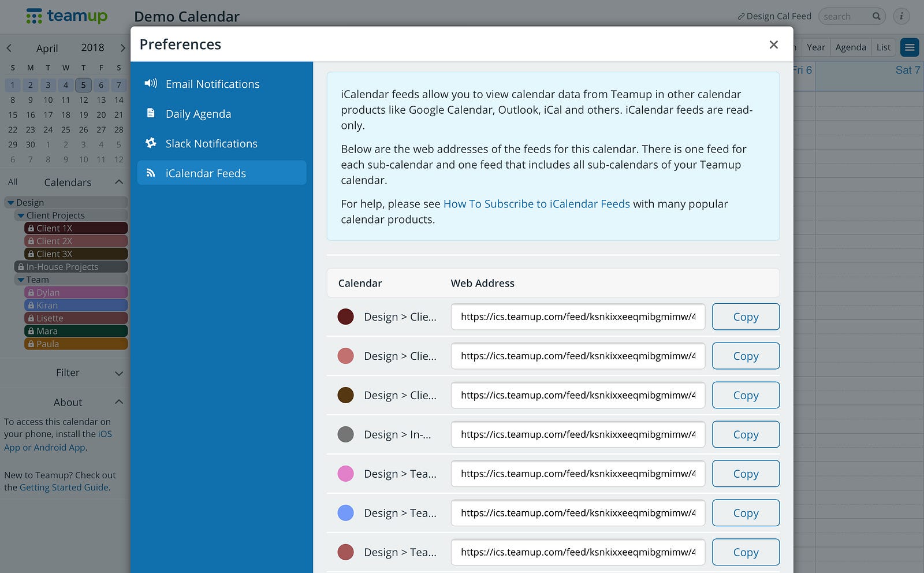Close the Preferences dialog
Screen dimensions: 924x573
pyautogui.click(x=774, y=44)
